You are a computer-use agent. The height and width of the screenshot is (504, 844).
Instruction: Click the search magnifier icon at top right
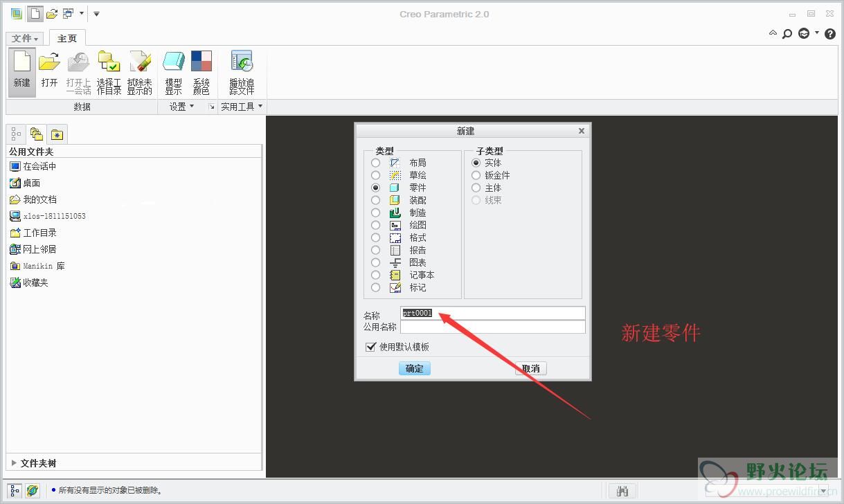pyautogui.click(x=787, y=33)
